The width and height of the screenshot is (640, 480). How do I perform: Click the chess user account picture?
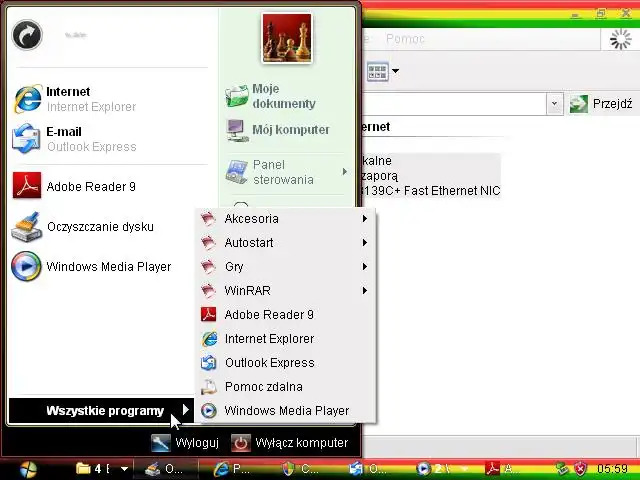tap(287, 38)
